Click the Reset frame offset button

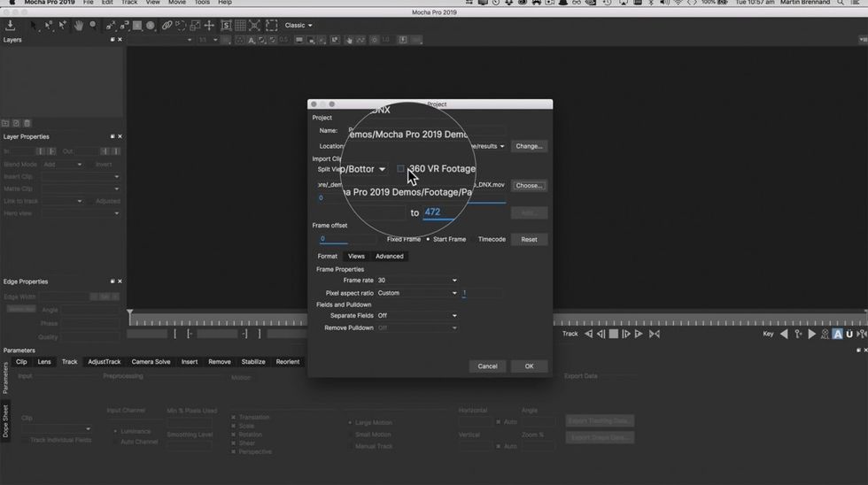click(530, 240)
